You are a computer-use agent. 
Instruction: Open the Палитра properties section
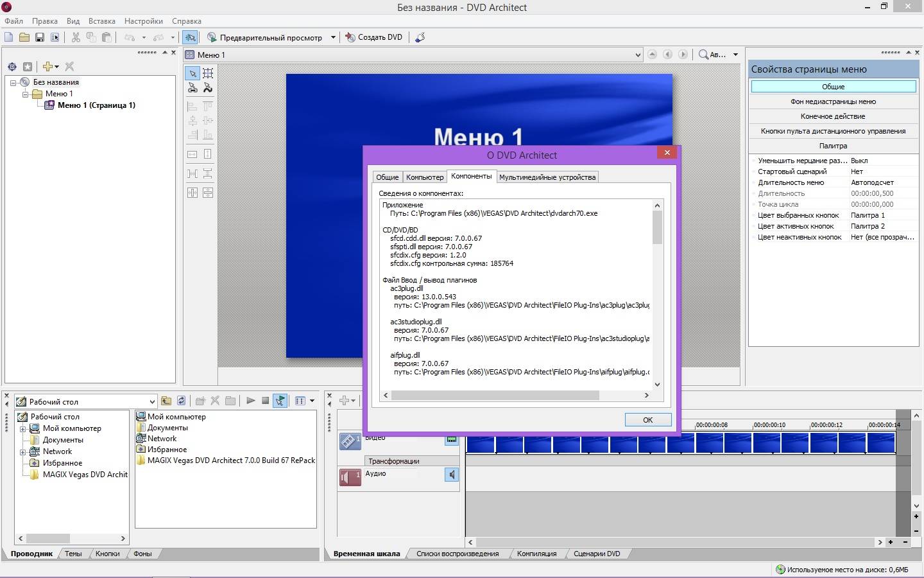[833, 146]
